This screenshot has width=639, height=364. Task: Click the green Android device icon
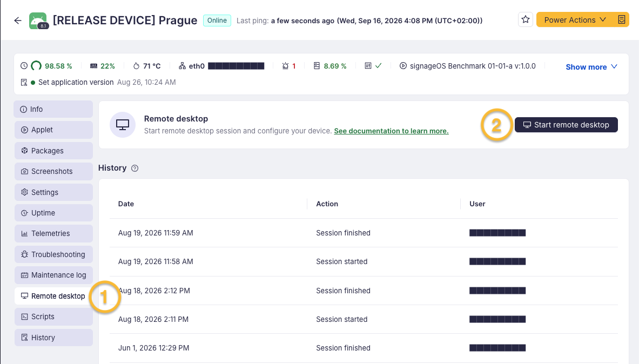38,21
